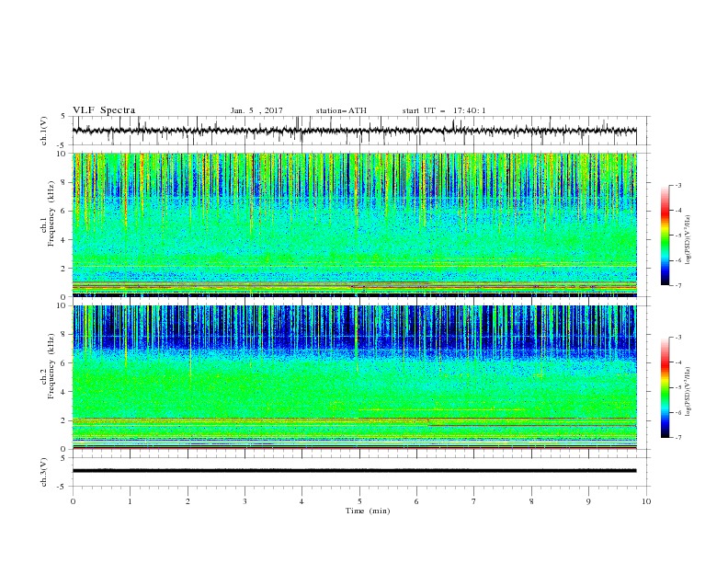Click the time axis tick label "3"
Viewport: 728px width, 563px height.
(x=245, y=501)
